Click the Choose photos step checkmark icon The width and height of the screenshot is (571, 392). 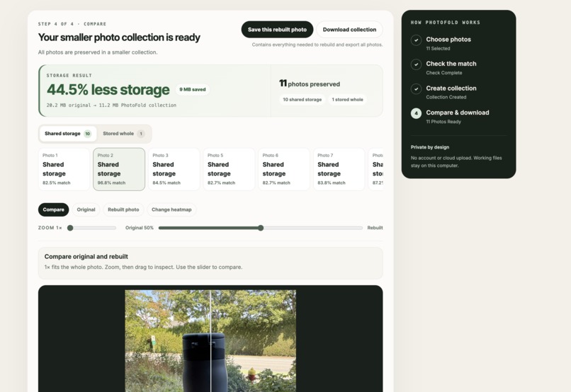[417, 40]
